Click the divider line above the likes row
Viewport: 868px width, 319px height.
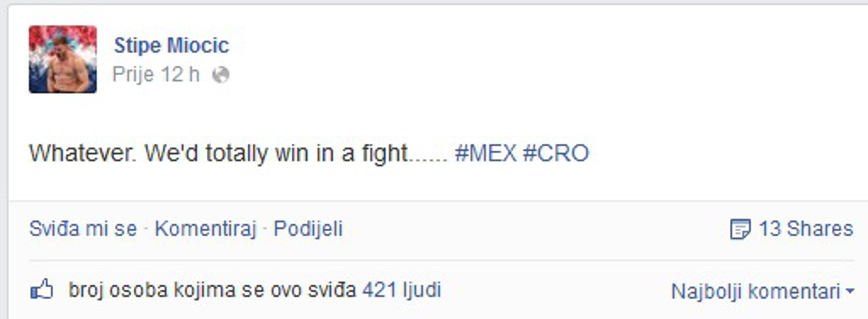[x=441, y=261]
